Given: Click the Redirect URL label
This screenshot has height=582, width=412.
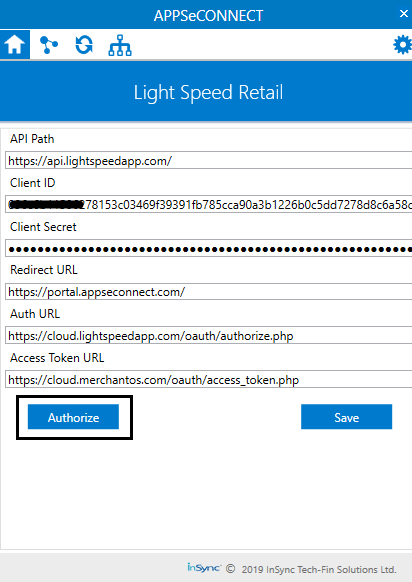Looking at the screenshot, I should point(44,270).
